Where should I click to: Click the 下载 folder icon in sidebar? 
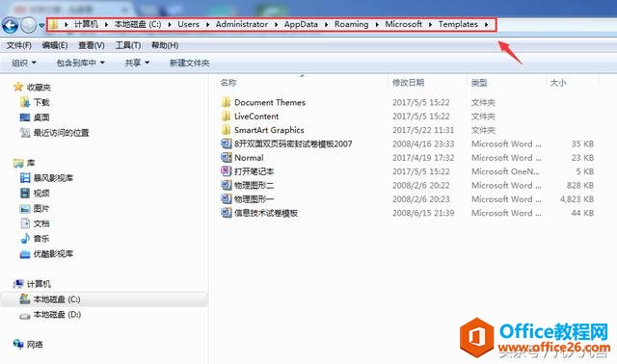[25, 102]
